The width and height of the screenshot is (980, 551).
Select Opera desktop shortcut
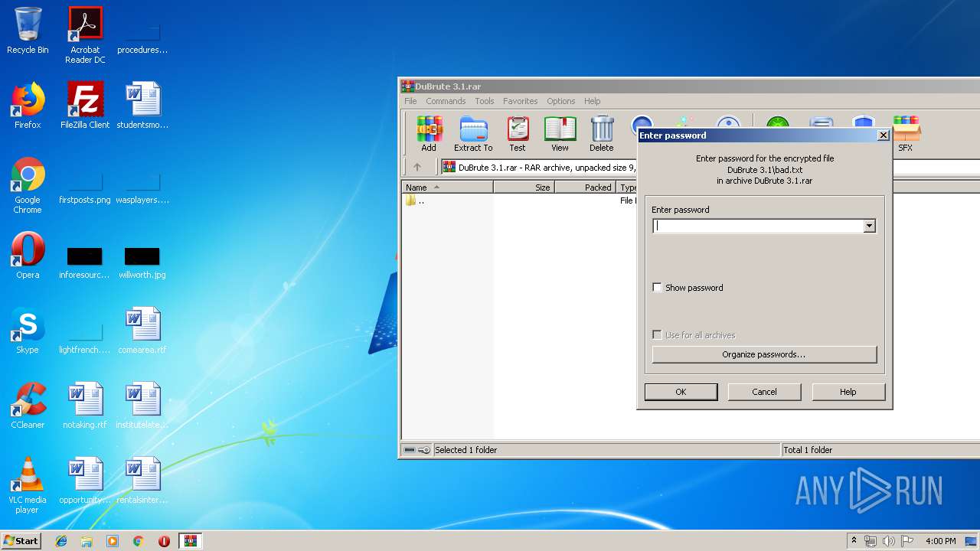(x=28, y=256)
